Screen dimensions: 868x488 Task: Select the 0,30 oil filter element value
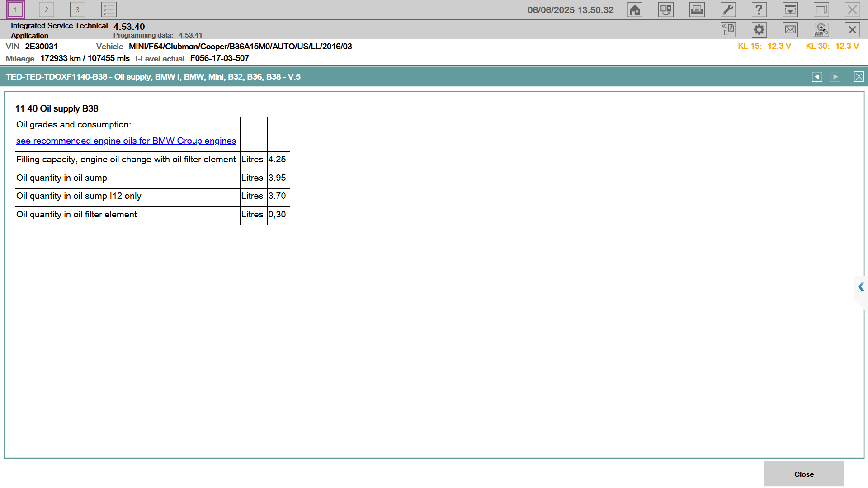click(x=277, y=215)
